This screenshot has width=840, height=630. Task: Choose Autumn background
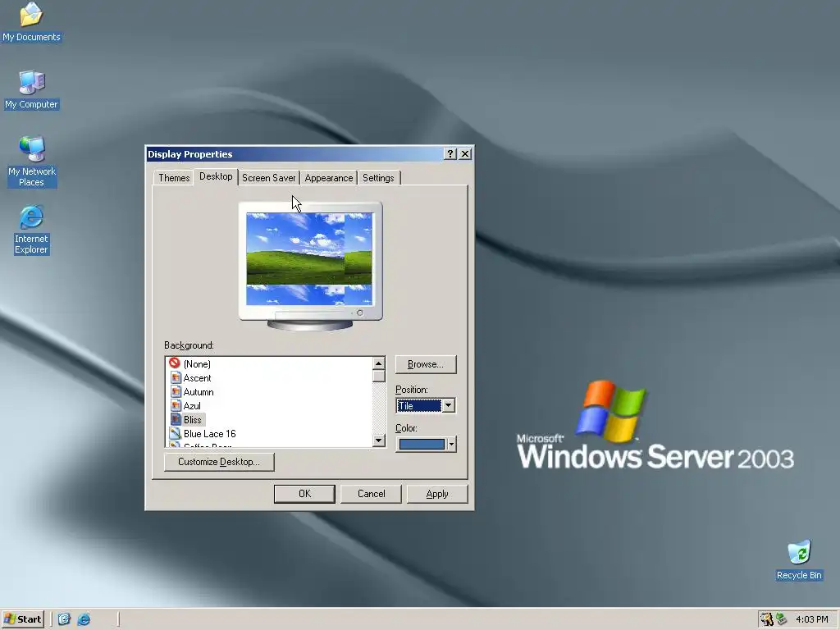coord(199,391)
